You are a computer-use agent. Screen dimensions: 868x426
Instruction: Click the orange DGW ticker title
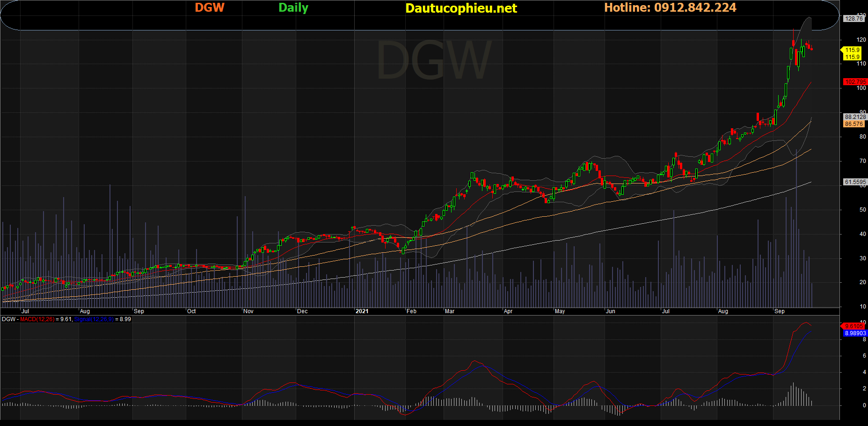(x=209, y=7)
